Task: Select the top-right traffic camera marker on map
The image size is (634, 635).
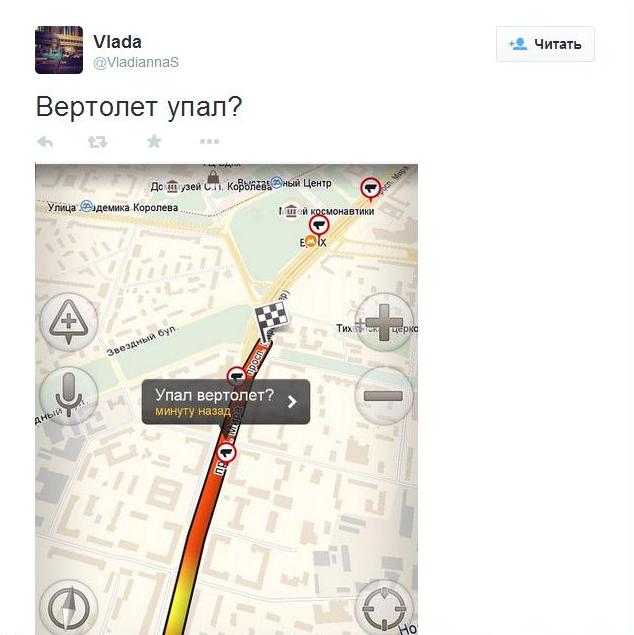Action: tap(370, 190)
